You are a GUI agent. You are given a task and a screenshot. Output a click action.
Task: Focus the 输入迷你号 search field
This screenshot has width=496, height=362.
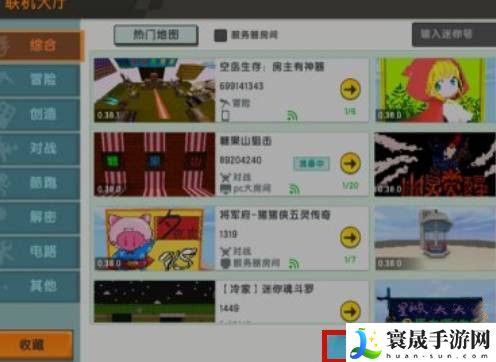point(454,34)
